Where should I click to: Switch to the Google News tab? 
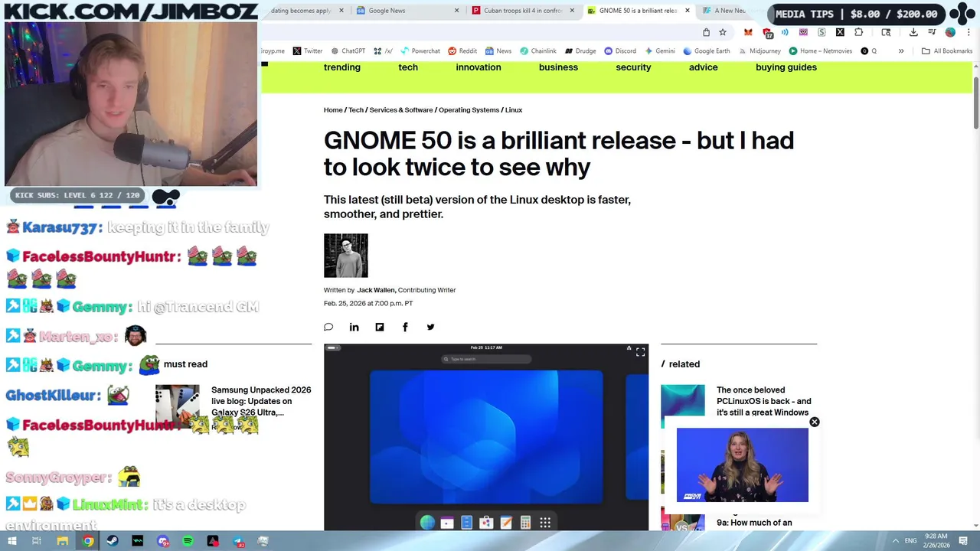point(408,11)
